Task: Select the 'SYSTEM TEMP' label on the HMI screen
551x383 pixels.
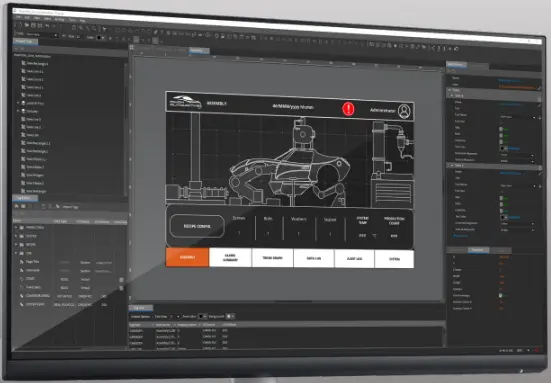Action: 362,220
